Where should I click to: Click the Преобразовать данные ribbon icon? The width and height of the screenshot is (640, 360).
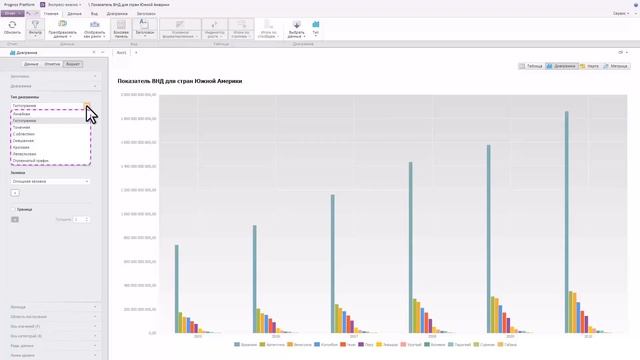click(62, 24)
